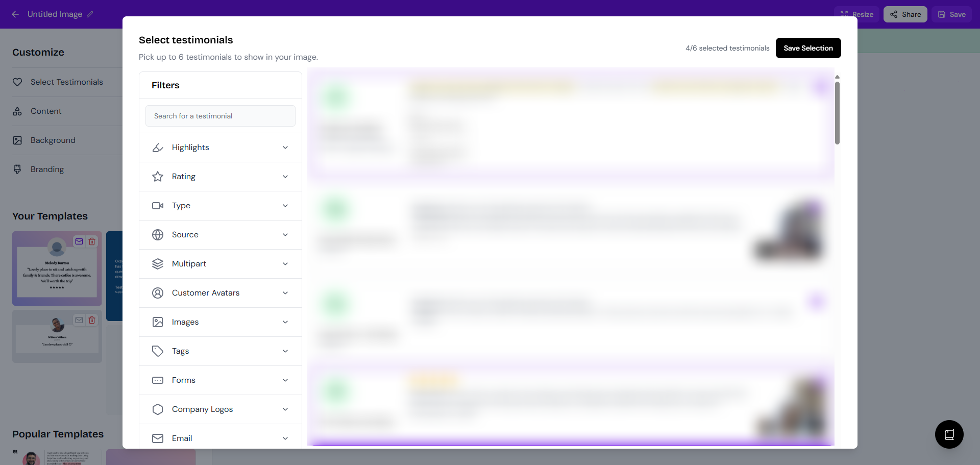Click the back arrow beside Untitled Image
This screenshot has height=465, width=980.
tap(15, 14)
